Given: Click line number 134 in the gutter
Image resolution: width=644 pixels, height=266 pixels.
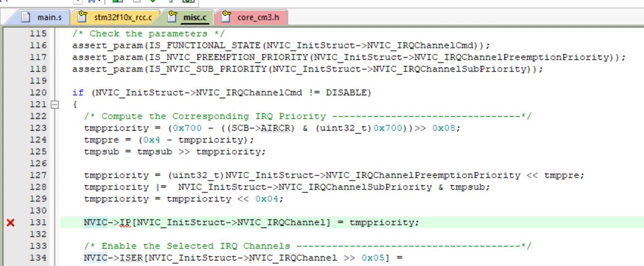Looking at the screenshot, I should click(x=38, y=258).
